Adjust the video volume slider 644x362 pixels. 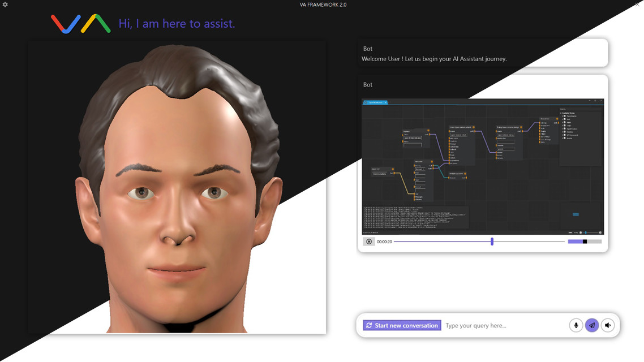tap(585, 242)
